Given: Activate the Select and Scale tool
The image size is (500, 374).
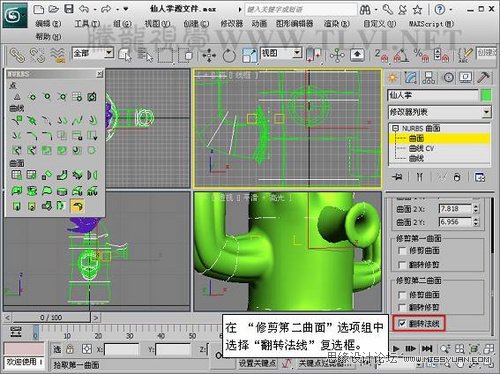Looking at the screenshot, I should tap(249, 55).
